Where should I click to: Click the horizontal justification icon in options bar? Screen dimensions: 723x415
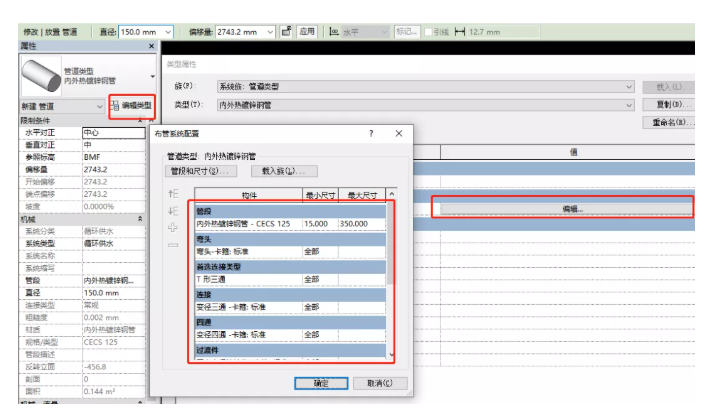334,32
